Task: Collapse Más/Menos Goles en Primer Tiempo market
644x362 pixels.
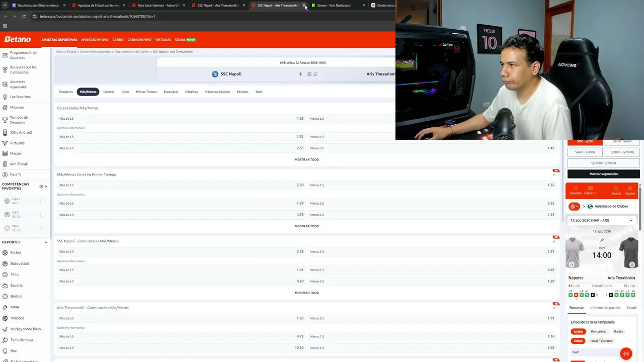Action: click(x=554, y=174)
